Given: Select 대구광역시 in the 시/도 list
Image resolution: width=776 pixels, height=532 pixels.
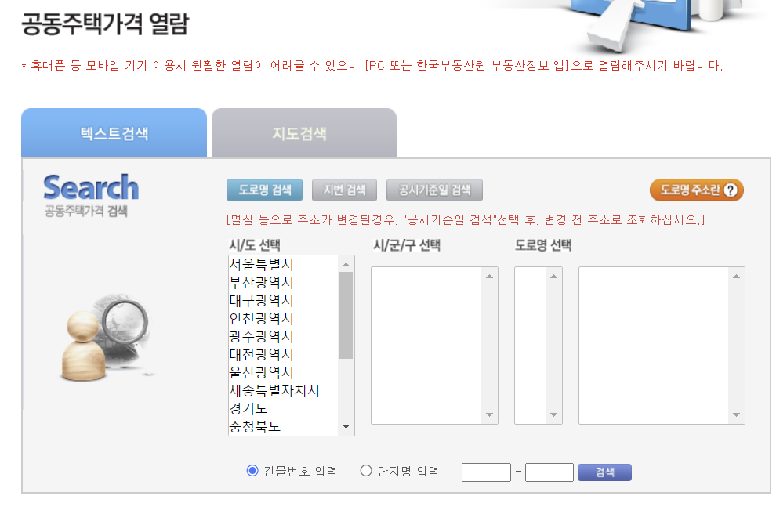Looking at the screenshot, I should coord(283,300).
